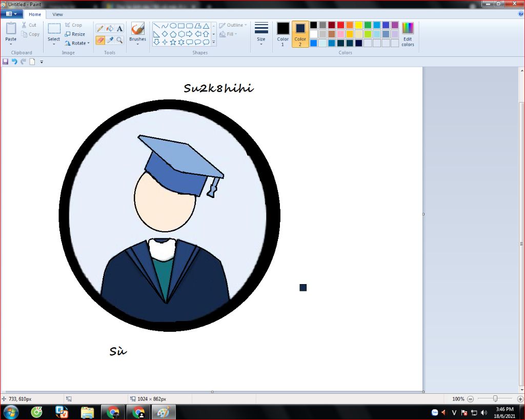Pick the red color swatch
This screenshot has width=525, height=420.
340,25
